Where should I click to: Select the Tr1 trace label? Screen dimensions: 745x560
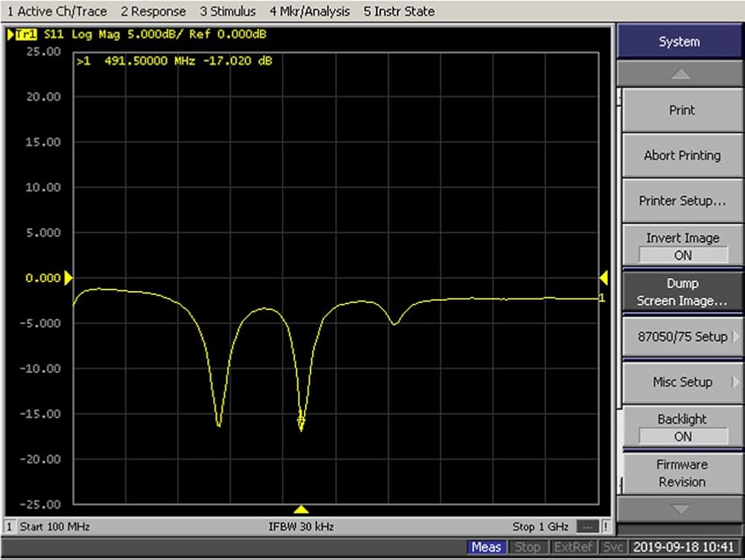[x=25, y=34]
